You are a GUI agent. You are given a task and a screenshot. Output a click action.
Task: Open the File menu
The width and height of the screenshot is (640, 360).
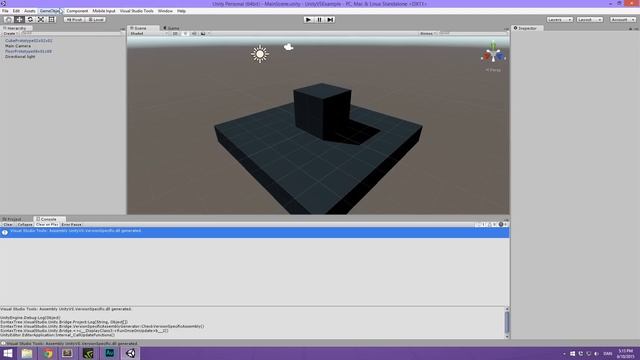pos(5,11)
